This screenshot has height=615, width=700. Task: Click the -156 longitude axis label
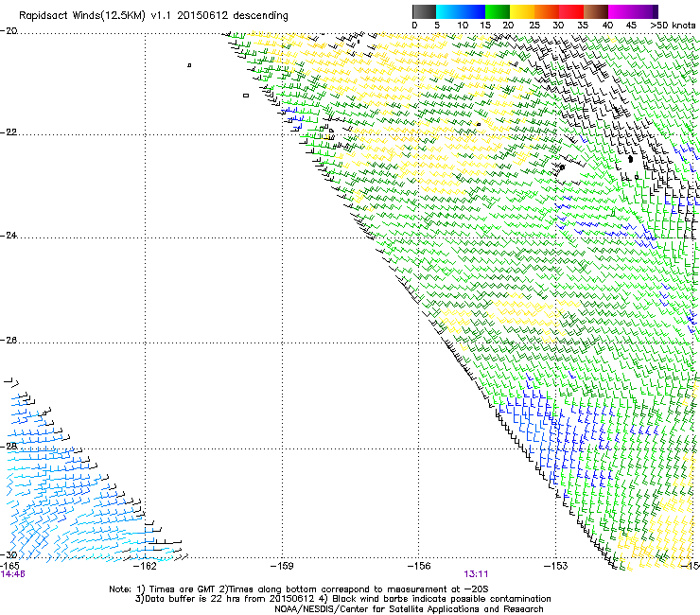[x=419, y=566]
